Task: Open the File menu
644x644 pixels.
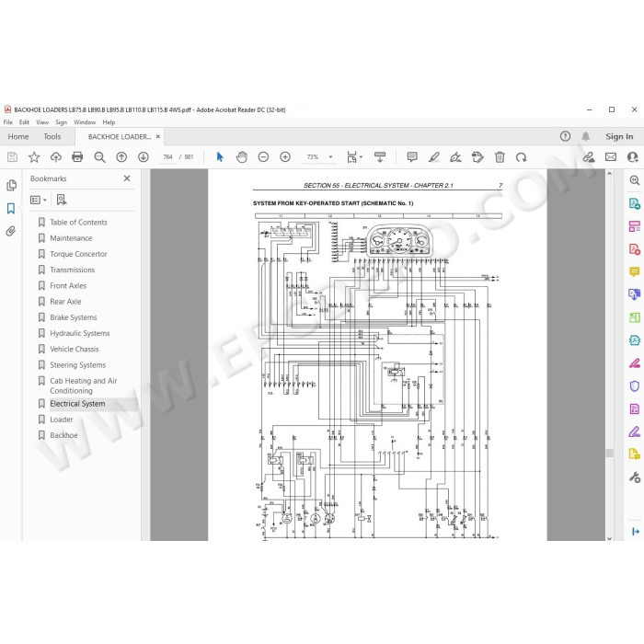Action: [x=7, y=122]
